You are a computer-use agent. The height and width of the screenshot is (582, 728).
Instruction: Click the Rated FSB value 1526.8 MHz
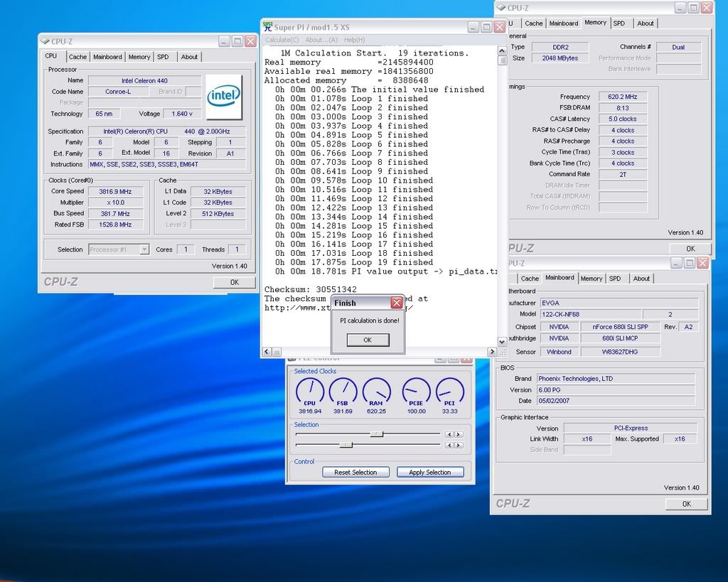116,225
